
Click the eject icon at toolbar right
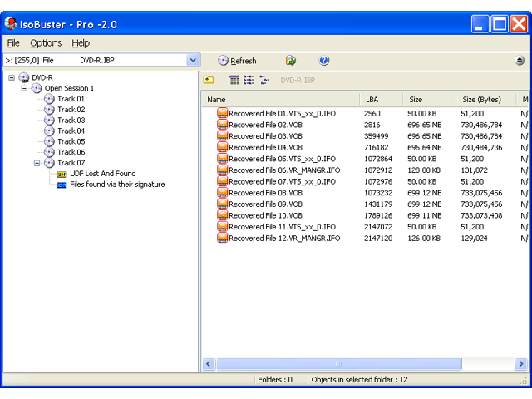pyautogui.click(x=519, y=61)
